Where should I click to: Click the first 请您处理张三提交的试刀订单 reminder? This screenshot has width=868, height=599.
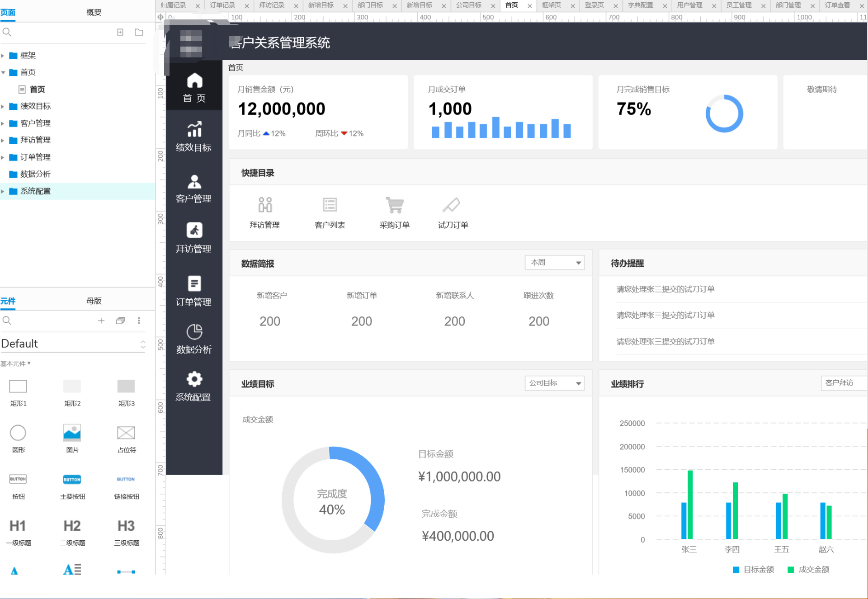[665, 289]
